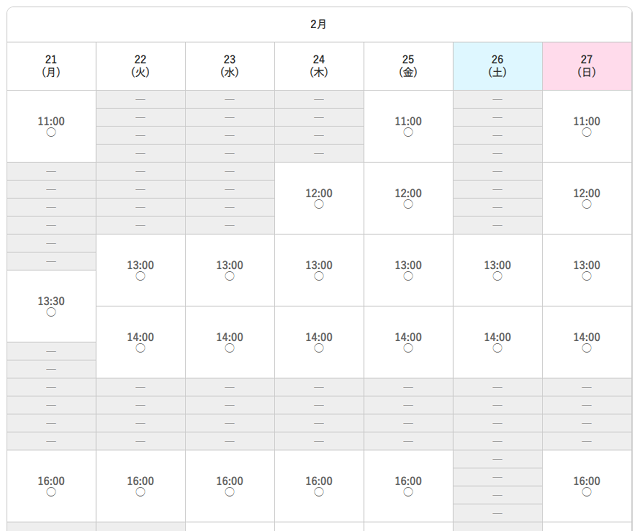Select 13:00 on Saturday 26
Viewport: 640px width, 531px height.
click(498, 271)
